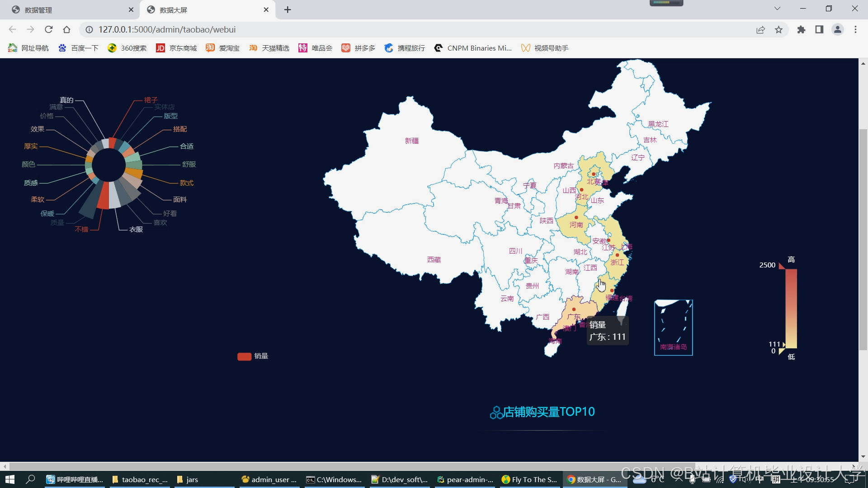The height and width of the screenshot is (488, 868).
Task: Click the share page icon
Action: coord(760,29)
